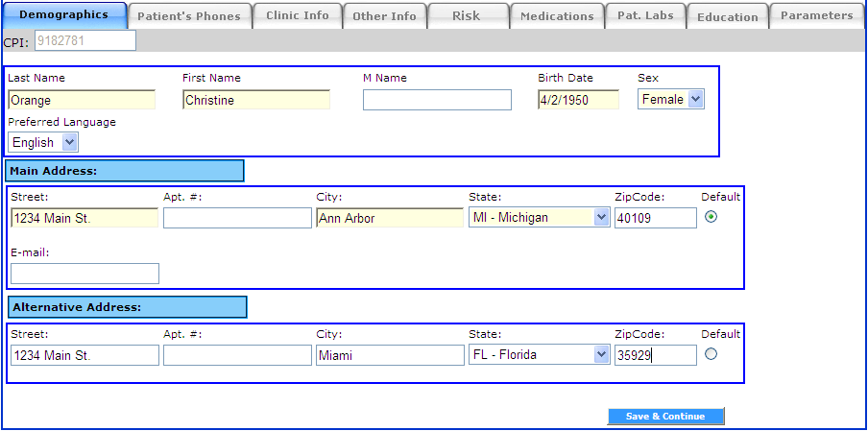868x431 pixels.
Task: Go to the Medications tab
Action: click(557, 15)
